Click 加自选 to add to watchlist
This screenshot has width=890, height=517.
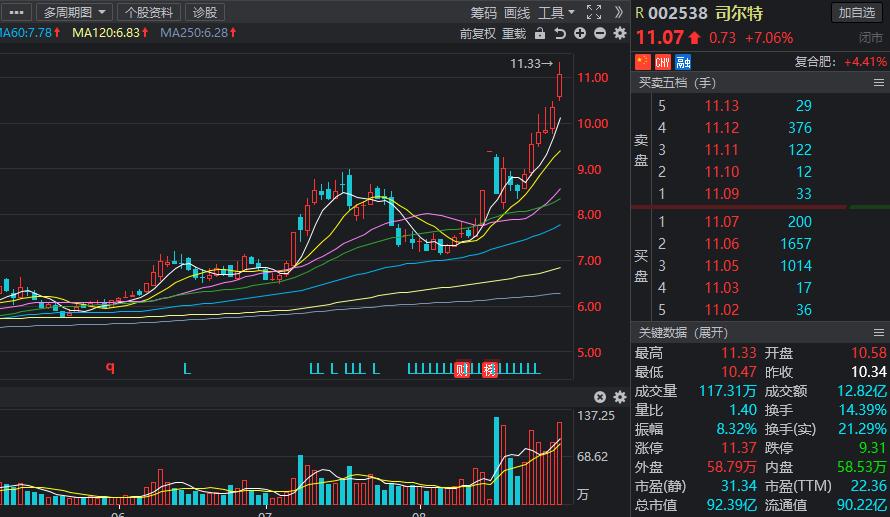click(x=857, y=12)
